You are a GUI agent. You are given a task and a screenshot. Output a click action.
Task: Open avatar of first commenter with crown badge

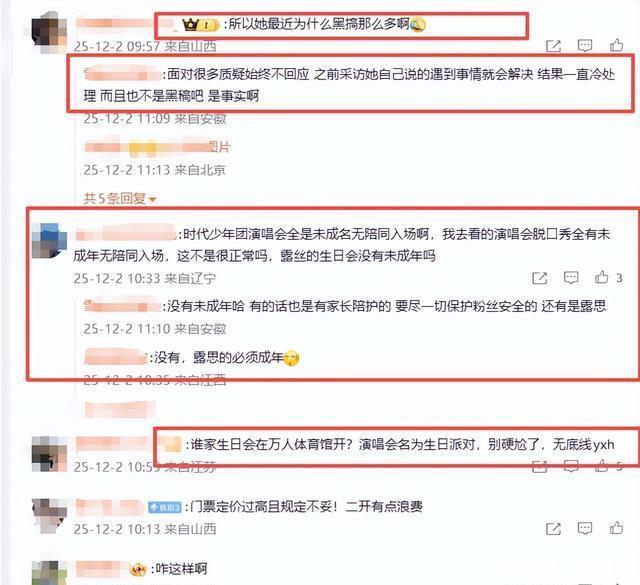(50, 32)
